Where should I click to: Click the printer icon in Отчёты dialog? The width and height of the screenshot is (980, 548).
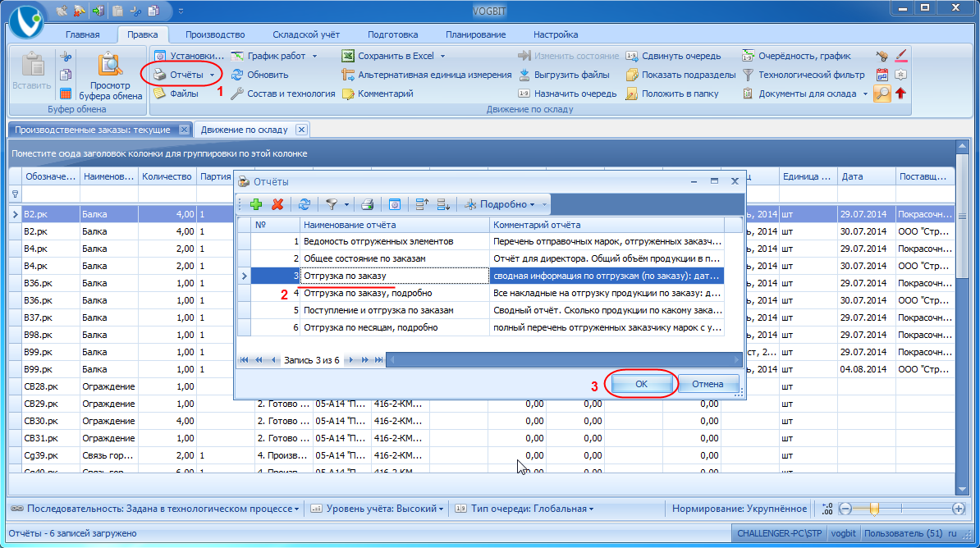tap(368, 204)
